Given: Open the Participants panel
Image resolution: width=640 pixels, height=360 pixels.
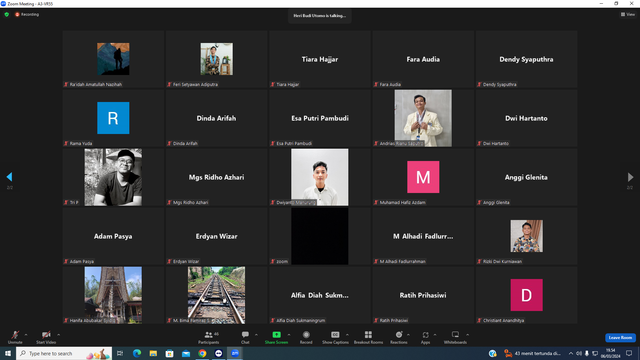Looking at the screenshot, I should [209, 337].
